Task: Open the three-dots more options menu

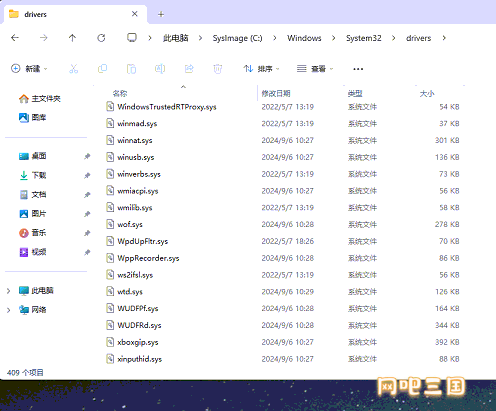Action: click(x=358, y=69)
